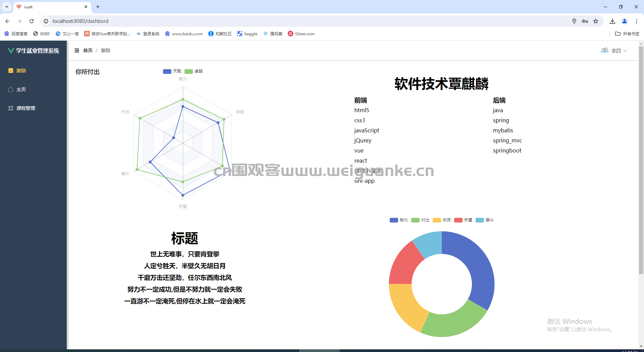The width and height of the screenshot is (644, 352).
Task: Click the hamburger menu collapse icon
Action: [x=77, y=50]
